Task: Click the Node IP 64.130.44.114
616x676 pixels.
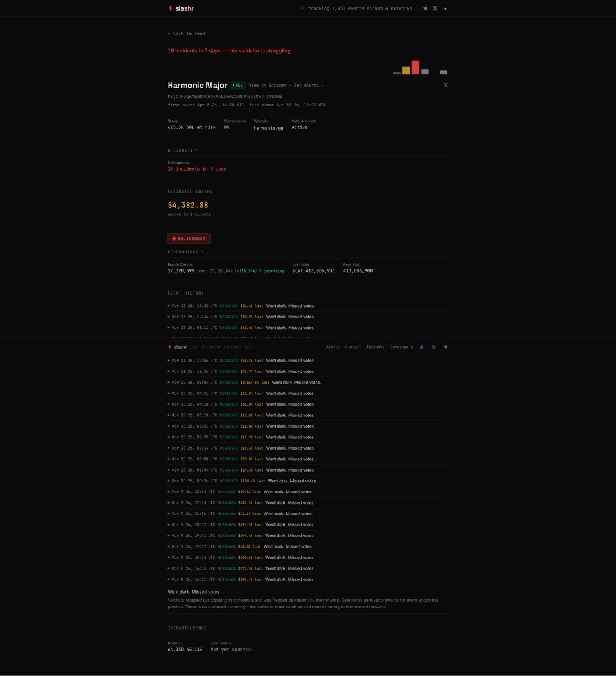Action: (x=185, y=650)
